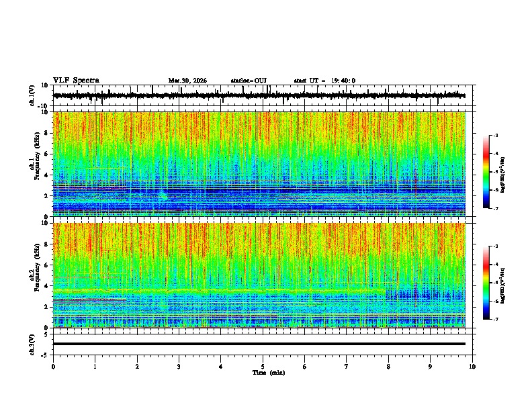Click the Time axis tick label "9"
Screen dimensions: 532x411
point(430,367)
